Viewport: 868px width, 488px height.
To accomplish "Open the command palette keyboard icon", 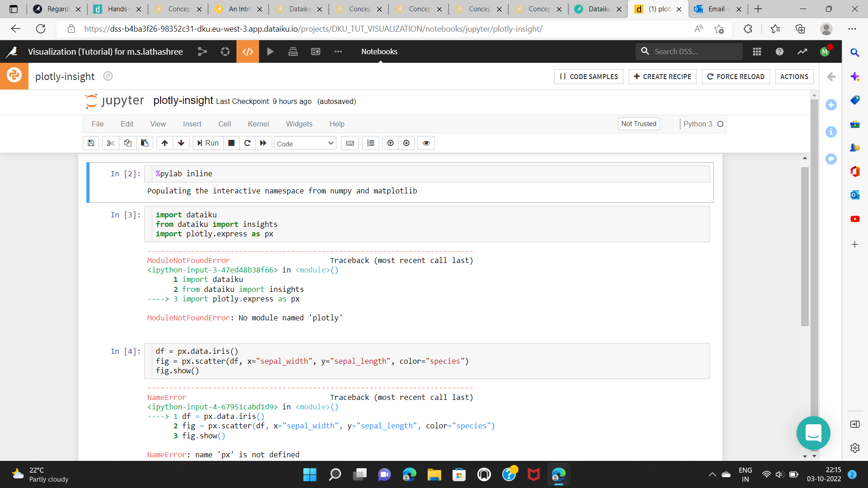I will [x=349, y=143].
